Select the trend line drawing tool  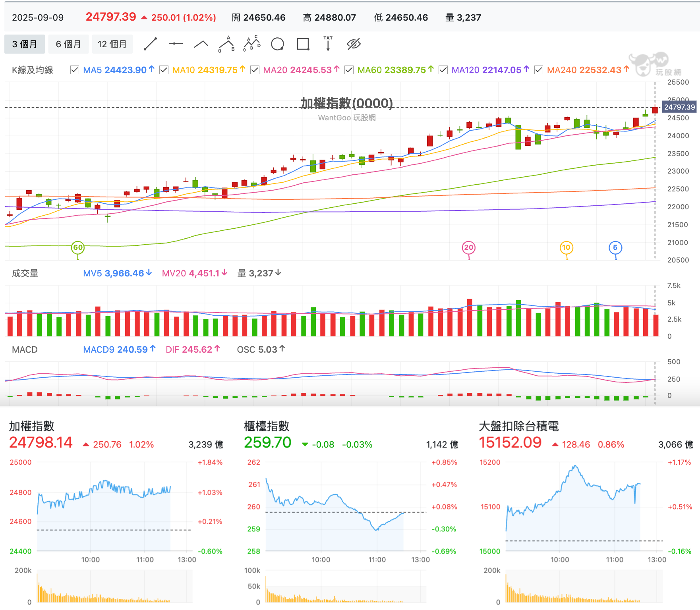pos(150,44)
